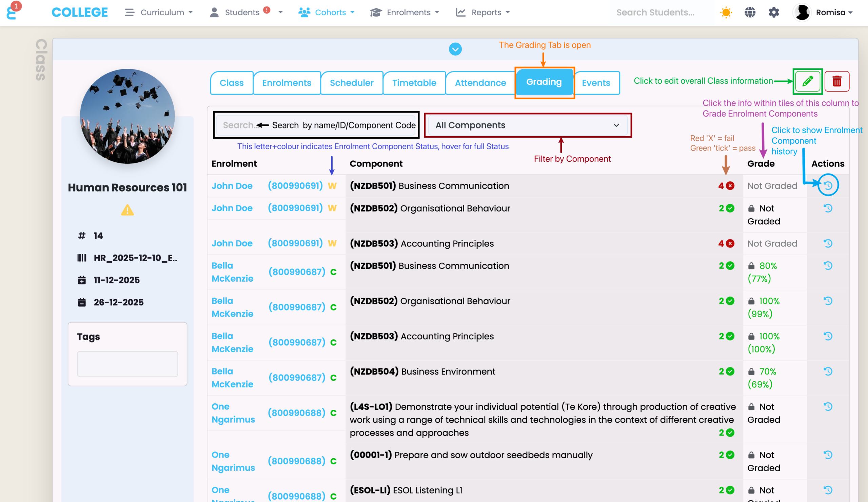Show history for Bella McKenzie NZDB504 row
Image resolution: width=868 pixels, height=502 pixels.
point(828,371)
